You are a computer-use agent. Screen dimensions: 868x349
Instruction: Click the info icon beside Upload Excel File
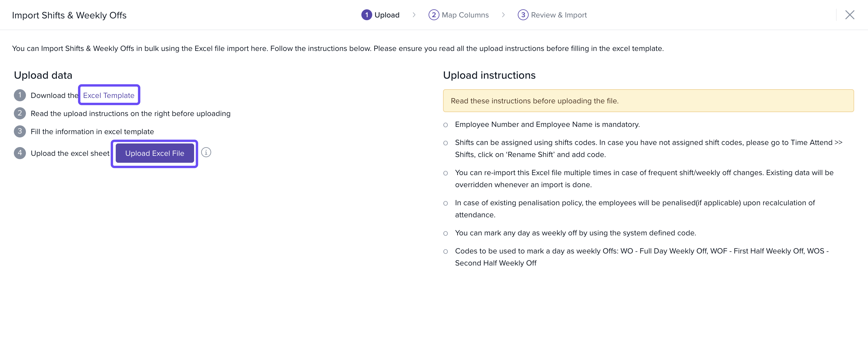[x=206, y=152]
